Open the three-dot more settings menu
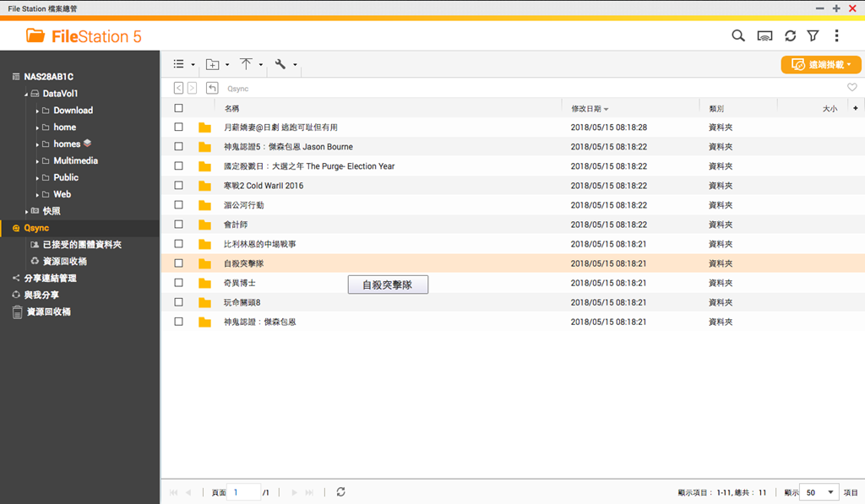This screenshot has height=504, width=865. tap(837, 35)
